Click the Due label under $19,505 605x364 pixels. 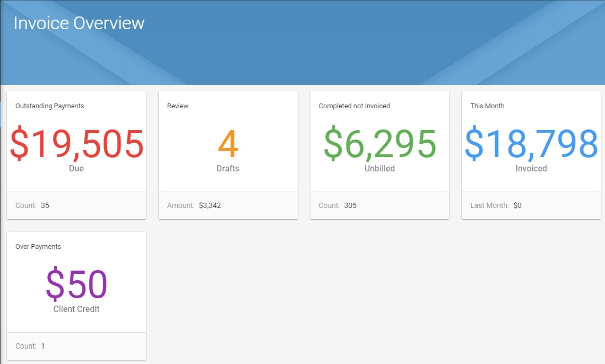coord(76,169)
